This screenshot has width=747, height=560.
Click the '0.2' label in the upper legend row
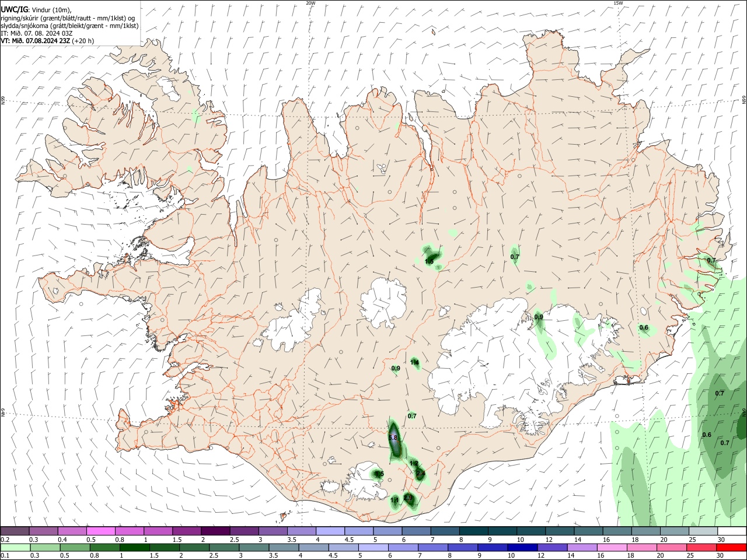point(5,540)
